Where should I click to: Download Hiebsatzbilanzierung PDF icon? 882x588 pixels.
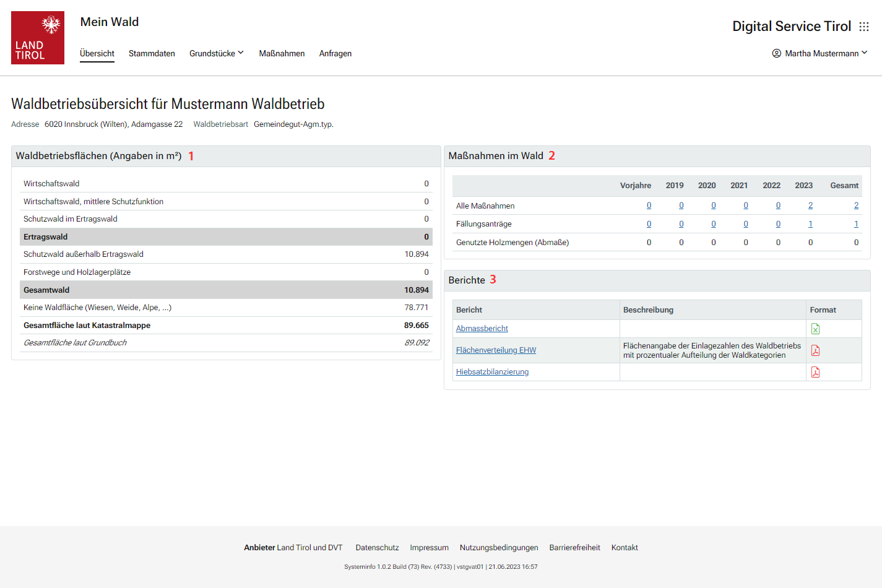click(815, 372)
